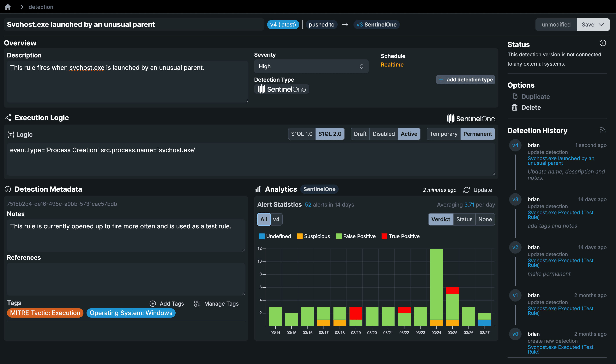Click into the Logic query text area
The image size is (616, 364).
pos(251,159)
